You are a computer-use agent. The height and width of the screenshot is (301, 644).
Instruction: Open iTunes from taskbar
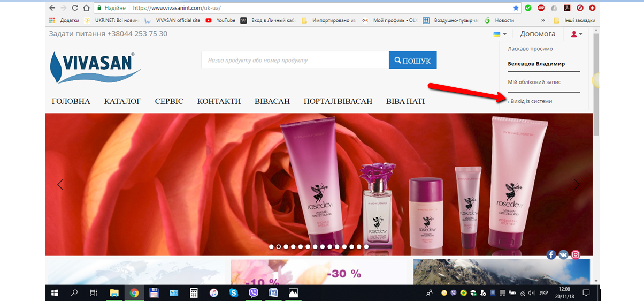213,292
